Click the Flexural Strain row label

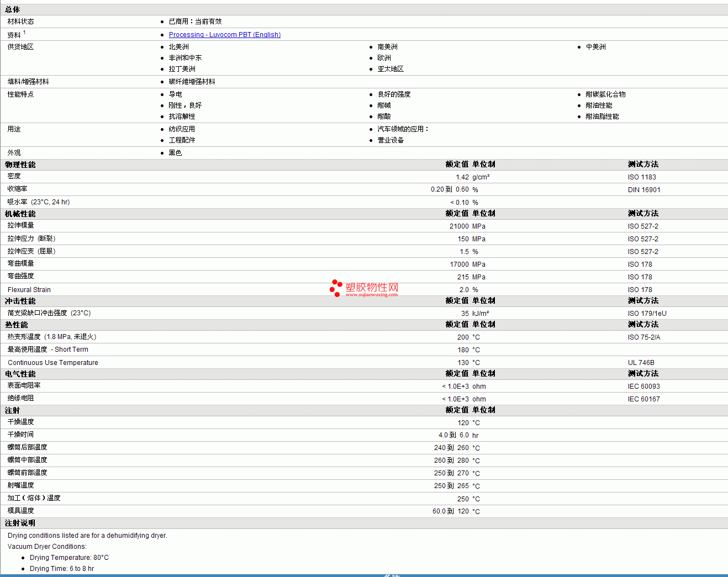point(29,290)
